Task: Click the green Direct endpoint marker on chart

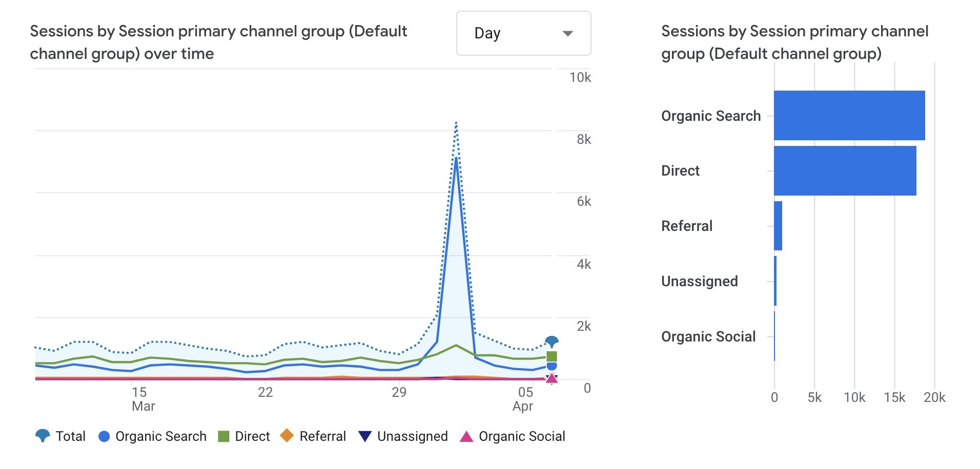Action: click(550, 356)
